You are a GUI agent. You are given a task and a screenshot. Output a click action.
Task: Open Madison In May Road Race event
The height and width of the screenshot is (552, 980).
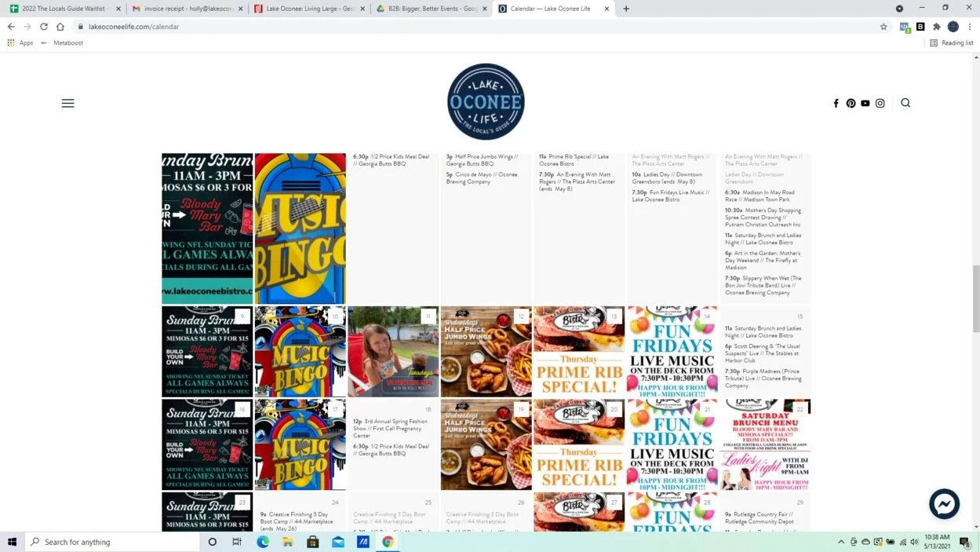pos(760,196)
